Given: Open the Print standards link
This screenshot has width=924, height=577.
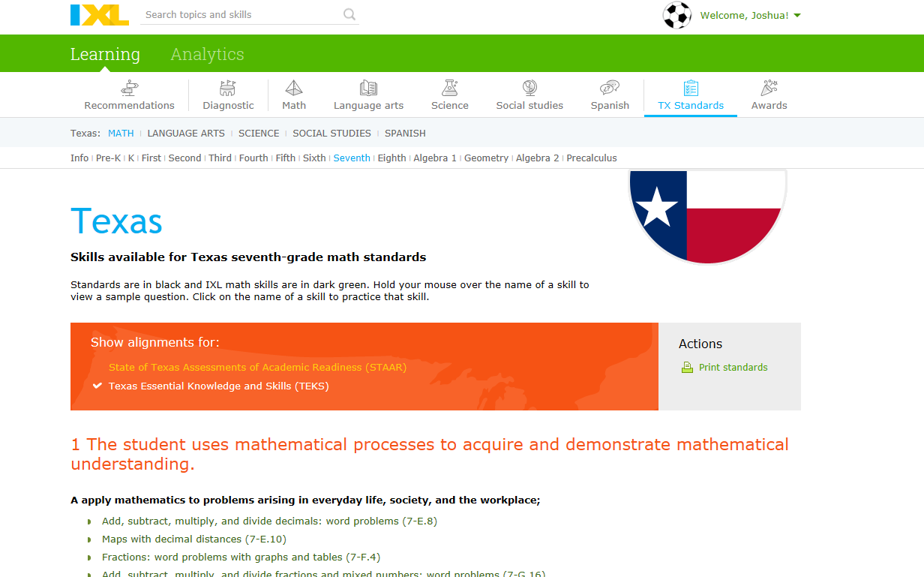Looking at the screenshot, I should (732, 367).
